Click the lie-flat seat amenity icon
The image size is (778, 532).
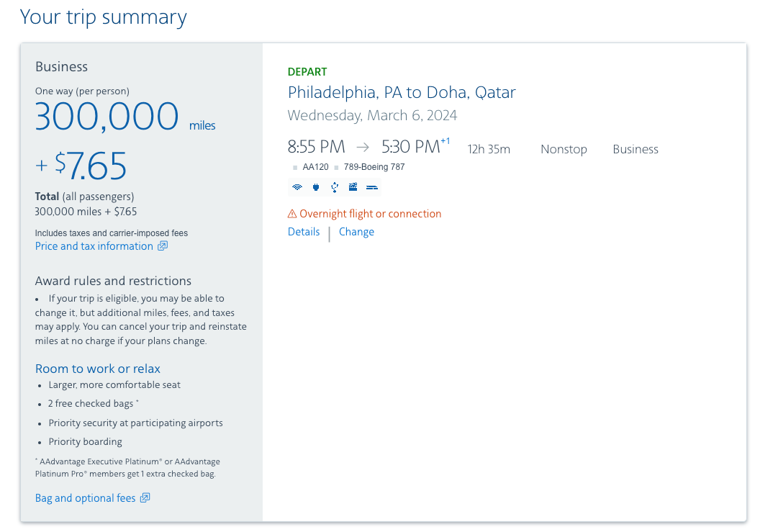372,187
